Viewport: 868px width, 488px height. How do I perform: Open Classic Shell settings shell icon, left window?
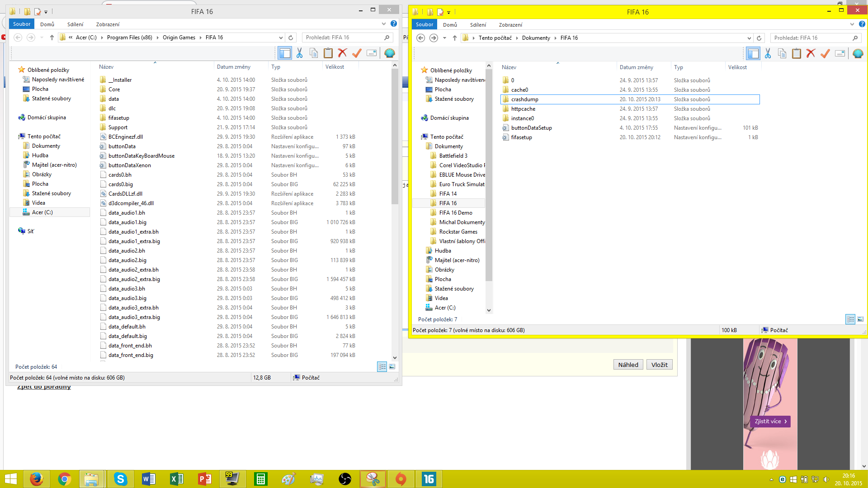[389, 53]
